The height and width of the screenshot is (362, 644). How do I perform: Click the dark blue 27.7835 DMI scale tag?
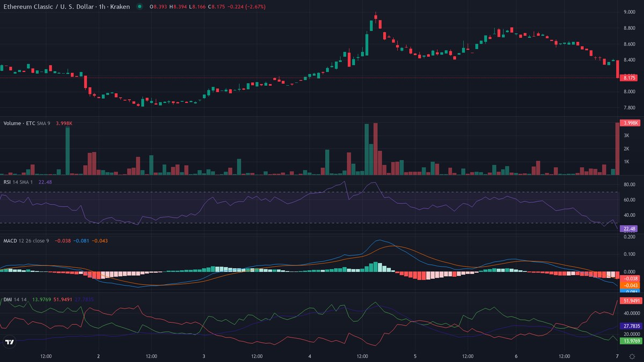[630, 326]
